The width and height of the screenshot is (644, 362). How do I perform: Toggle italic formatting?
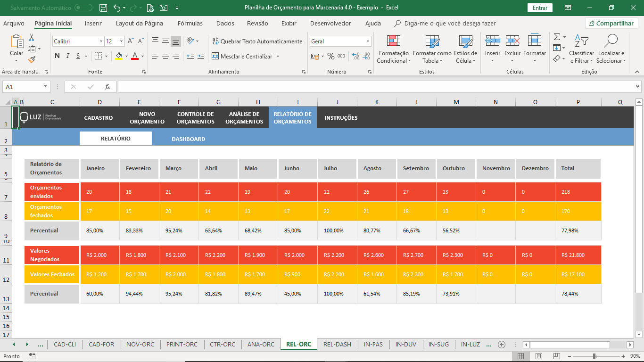(x=68, y=56)
